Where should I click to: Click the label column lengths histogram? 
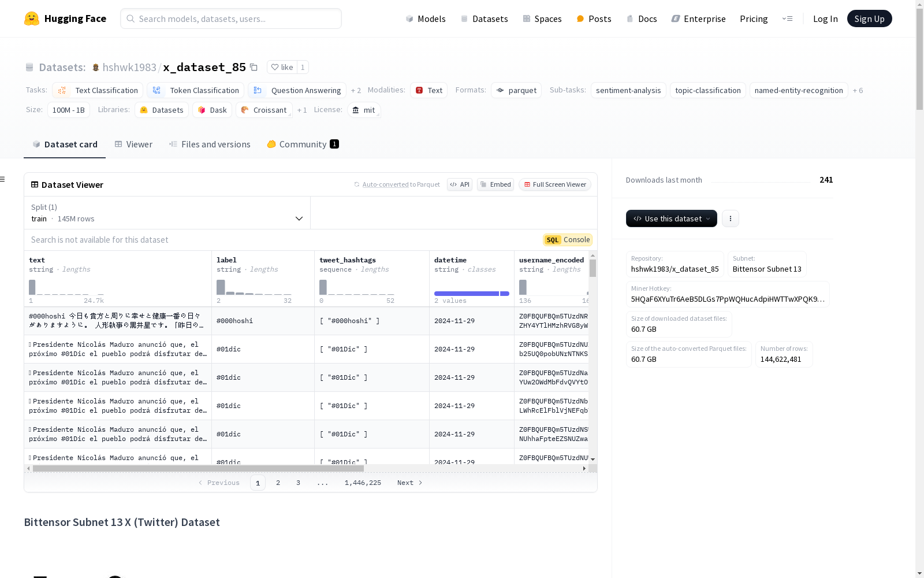point(254,287)
